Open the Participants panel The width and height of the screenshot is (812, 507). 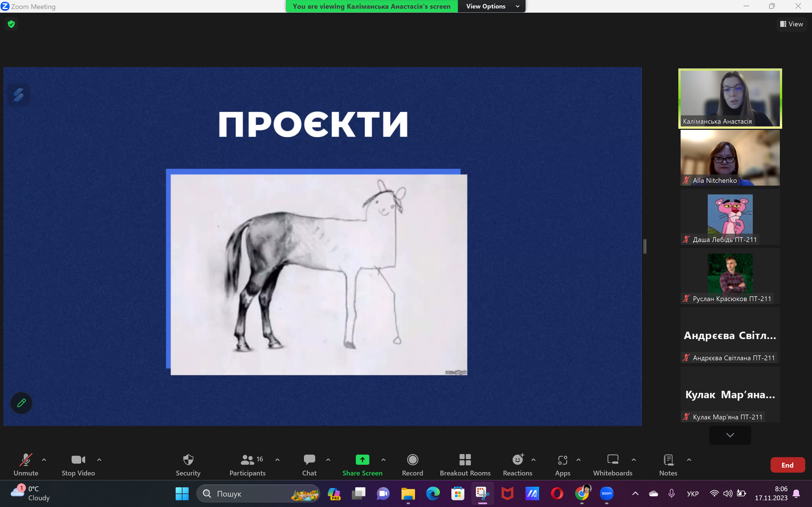[x=248, y=464]
